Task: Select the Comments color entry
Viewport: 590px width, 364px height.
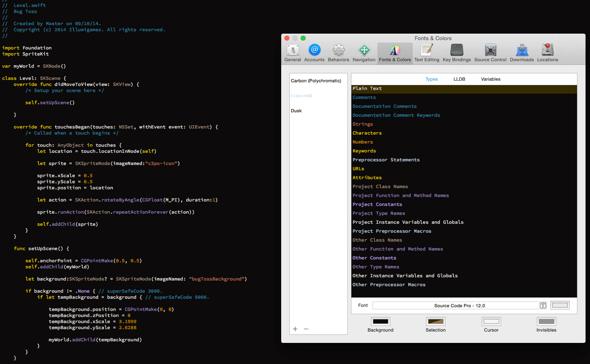Action: [x=364, y=97]
